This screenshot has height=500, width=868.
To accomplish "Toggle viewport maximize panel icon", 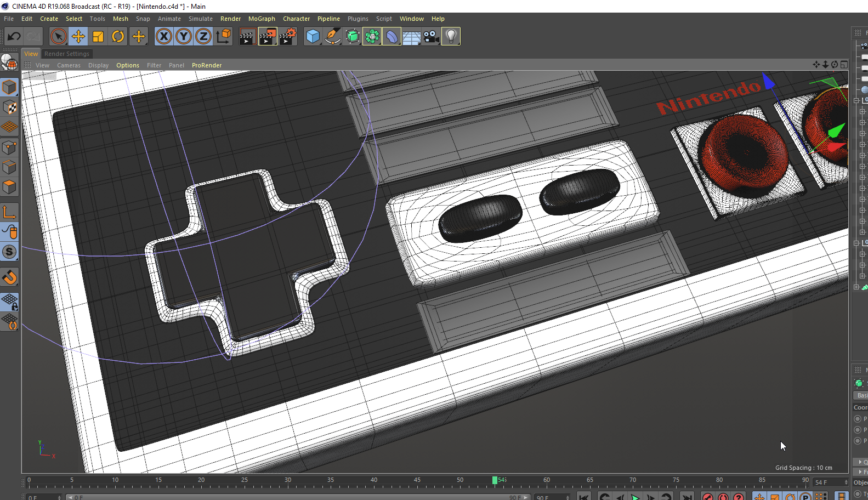I will [844, 65].
